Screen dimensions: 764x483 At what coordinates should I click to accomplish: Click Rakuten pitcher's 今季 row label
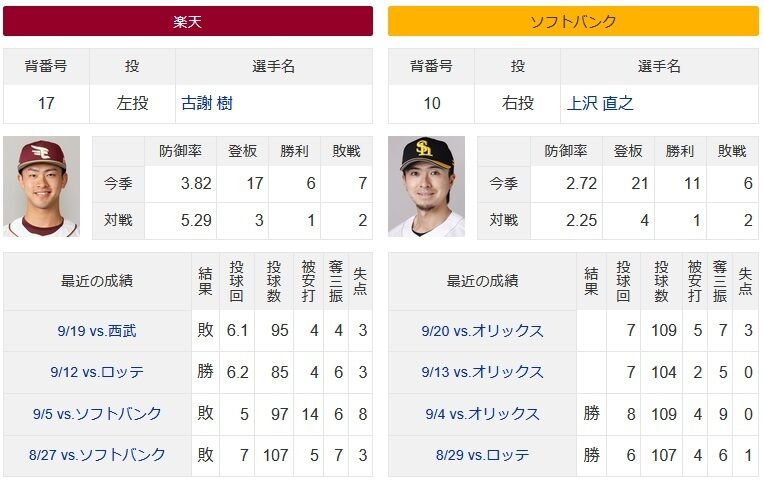pyautogui.click(x=118, y=184)
